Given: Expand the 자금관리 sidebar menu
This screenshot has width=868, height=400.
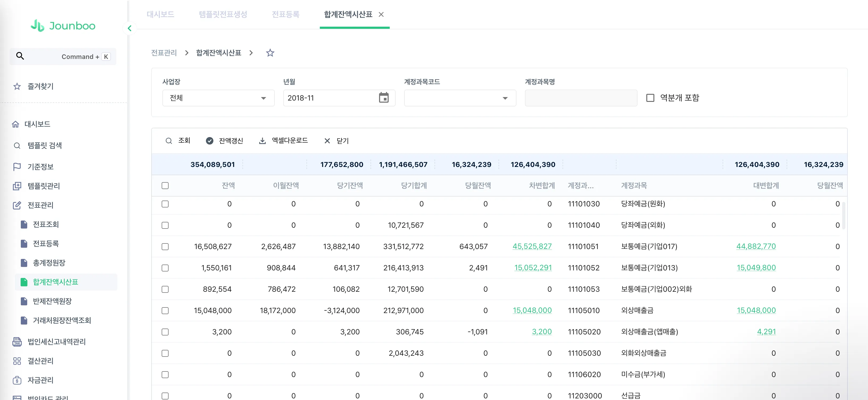Looking at the screenshot, I should coord(41,380).
